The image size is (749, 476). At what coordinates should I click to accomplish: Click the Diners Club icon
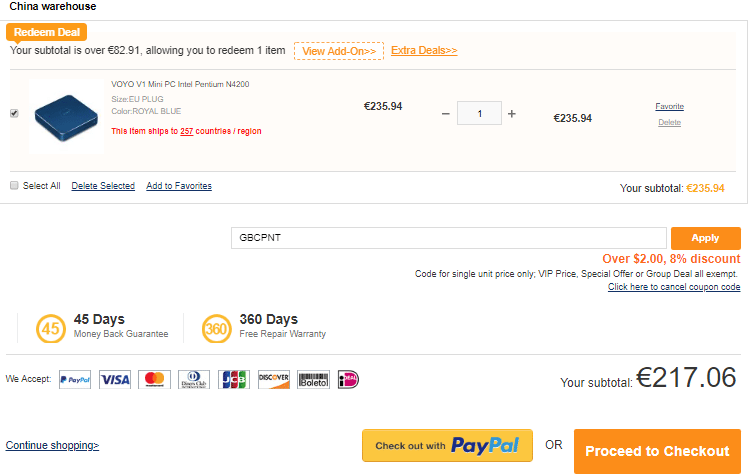[194, 380]
